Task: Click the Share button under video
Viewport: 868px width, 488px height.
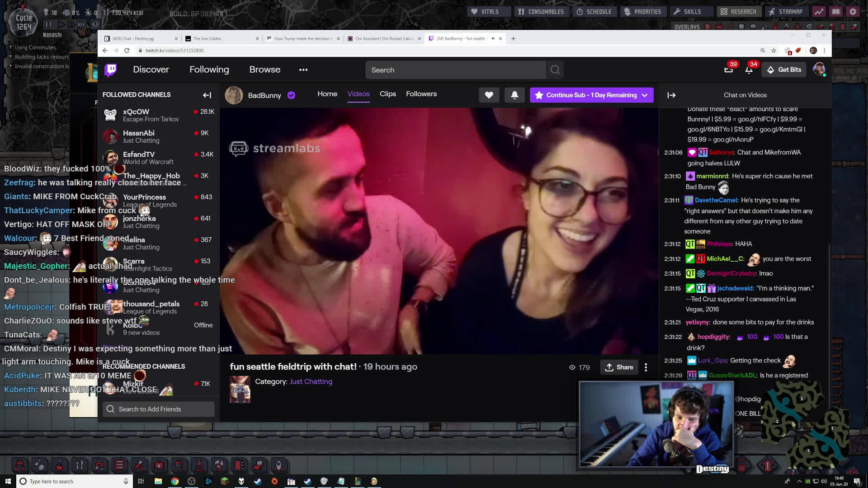Action: [x=619, y=367]
